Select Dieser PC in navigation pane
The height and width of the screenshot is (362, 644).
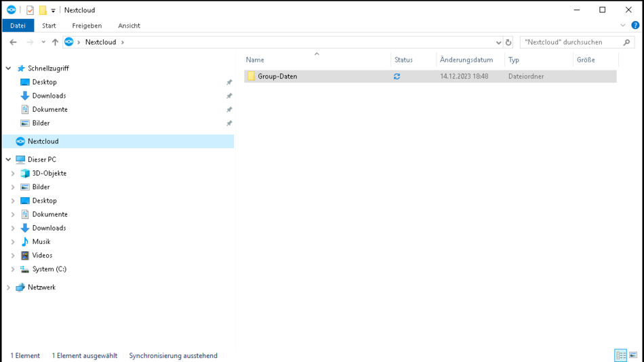[x=41, y=159]
